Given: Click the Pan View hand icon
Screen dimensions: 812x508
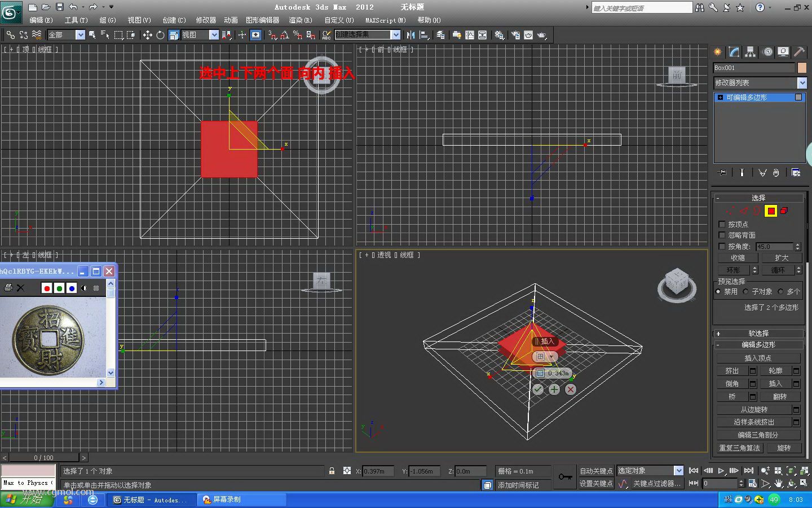Looking at the screenshot, I should (779, 484).
